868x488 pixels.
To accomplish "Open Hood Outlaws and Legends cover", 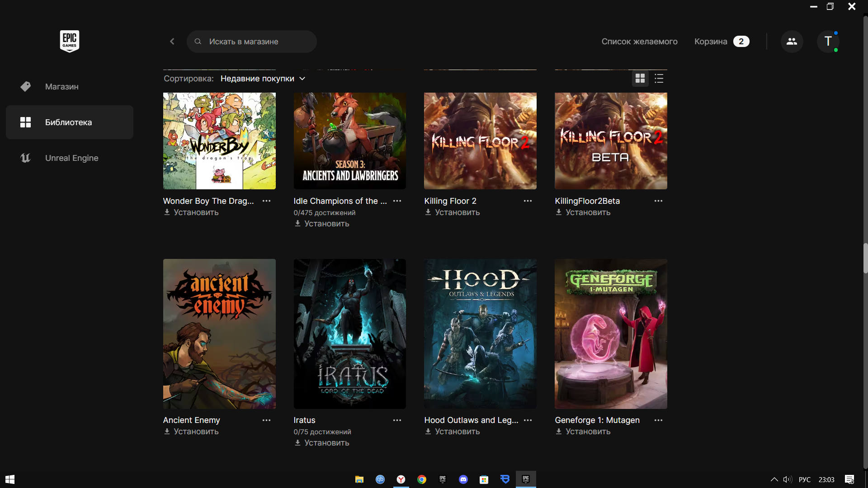I will point(480,334).
